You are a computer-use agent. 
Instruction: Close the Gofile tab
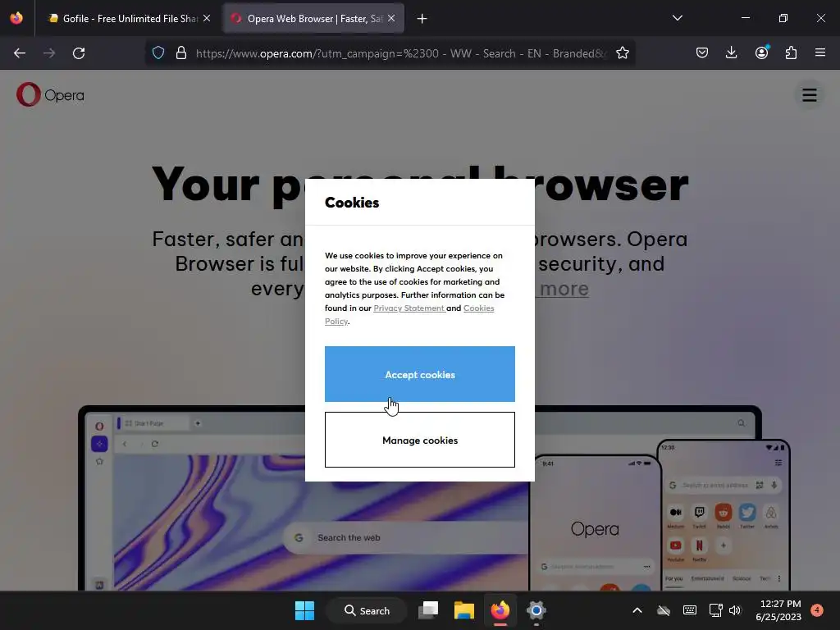click(207, 19)
